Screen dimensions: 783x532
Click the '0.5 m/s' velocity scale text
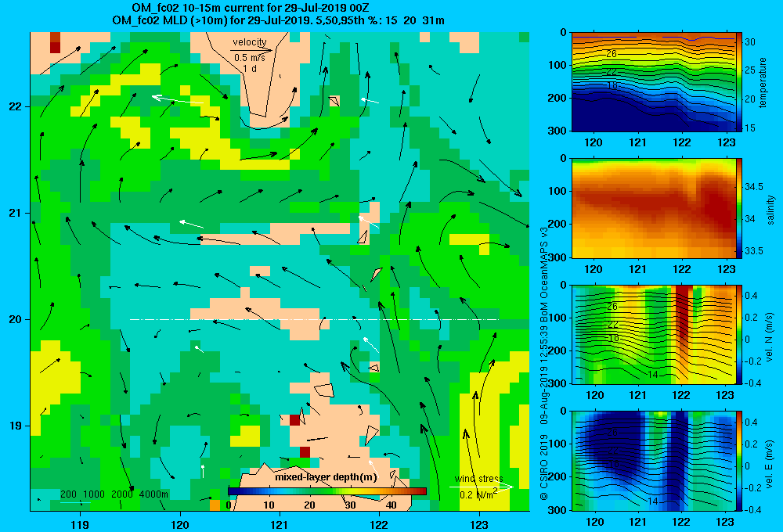click(x=250, y=58)
